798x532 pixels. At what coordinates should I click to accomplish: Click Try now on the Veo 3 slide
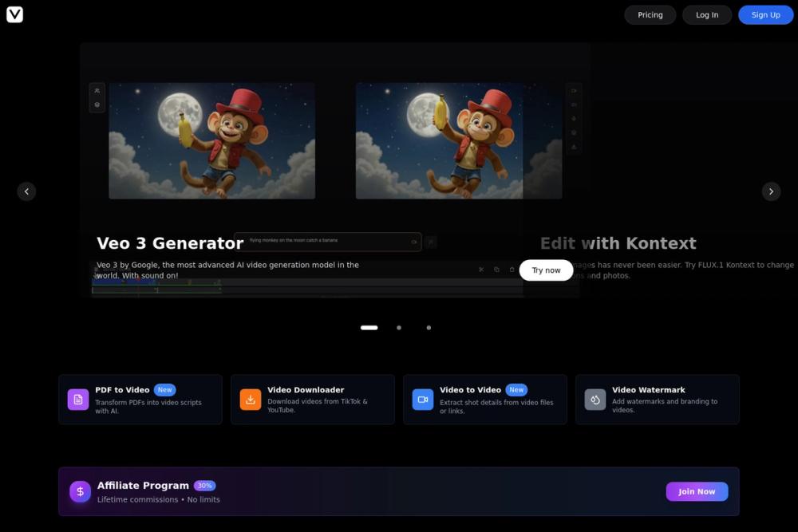(546, 270)
